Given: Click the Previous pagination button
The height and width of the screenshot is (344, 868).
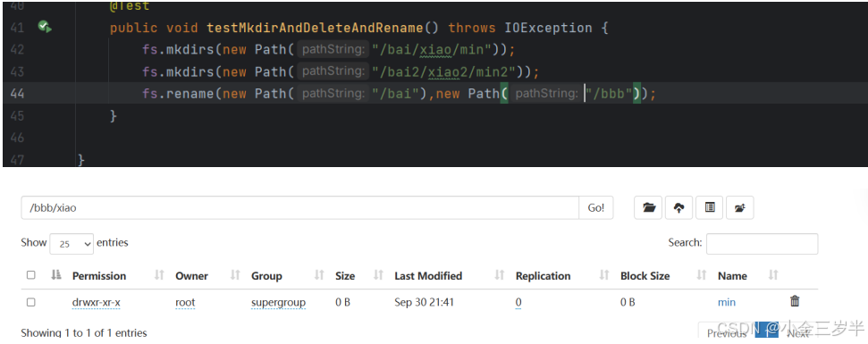Looking at the screenshot, I should (x=726, y=333).
